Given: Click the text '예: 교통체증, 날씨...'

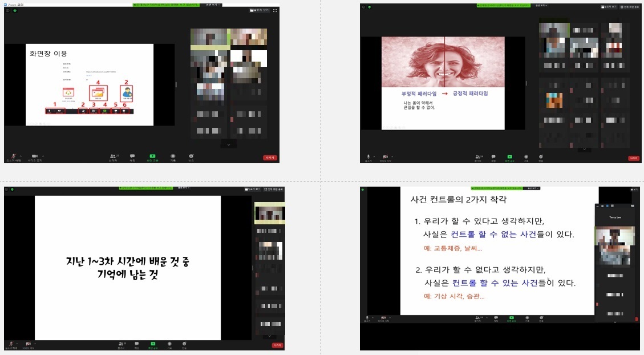Looking at the screenshot, I should tap(452, 248).
